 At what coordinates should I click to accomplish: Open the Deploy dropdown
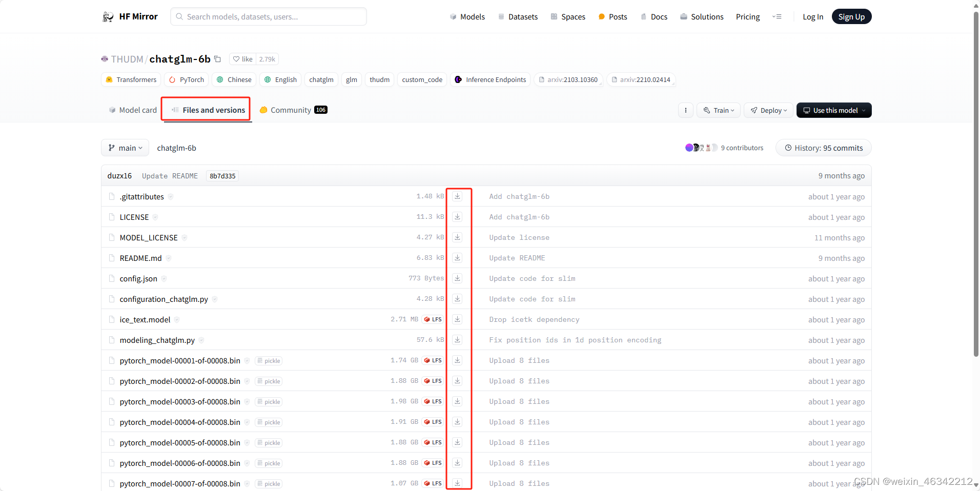pos(768,110)
